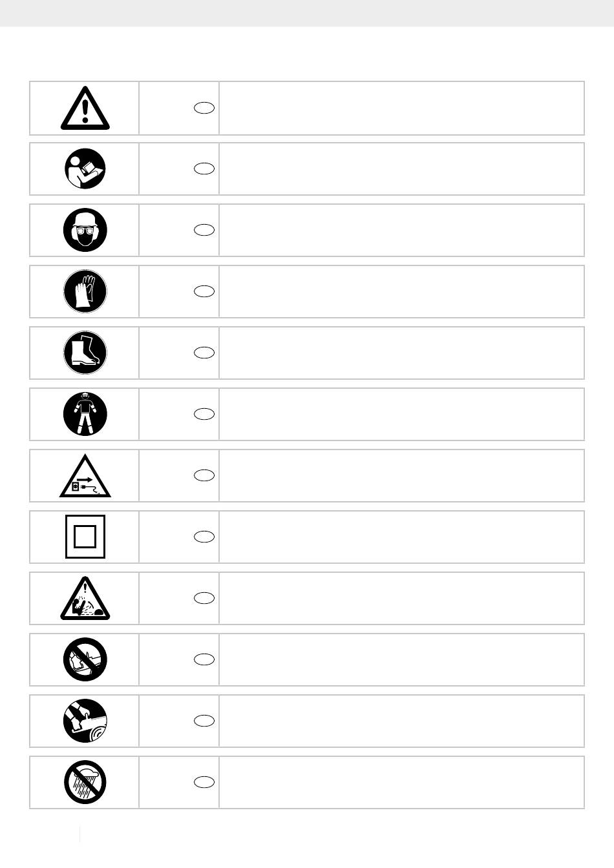614x868 pixels.
Task: Select the oval beside the warning triangle
Action: [204, 108]
